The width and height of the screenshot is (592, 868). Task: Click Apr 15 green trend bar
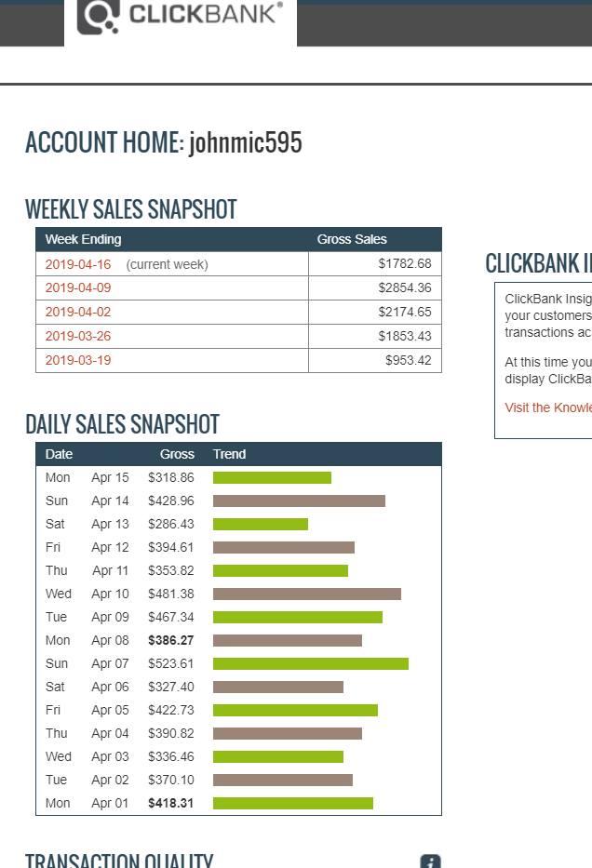[271, 477]
